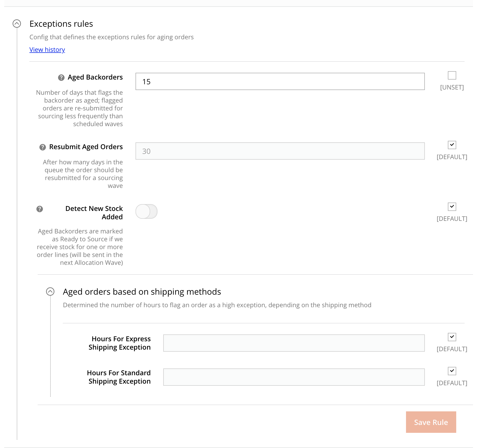Click help icon beside Resubmit Aged Orders
485x448 pixels.
(x=43, y=147)
